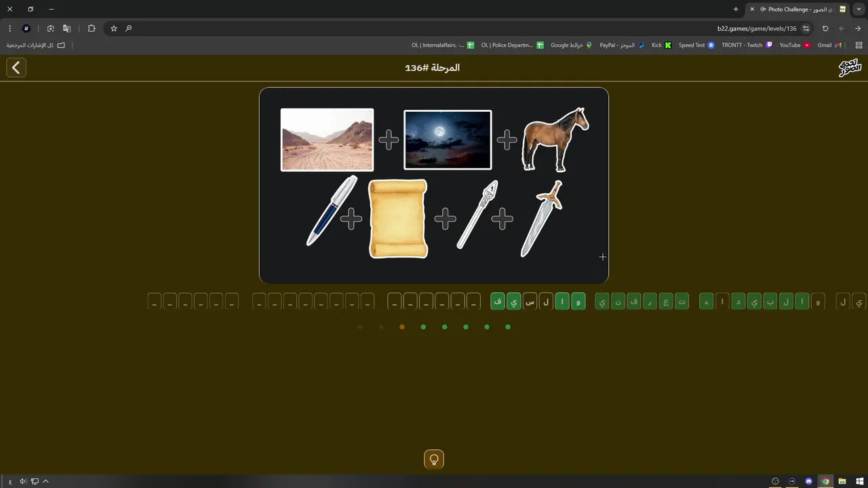Click the right-pointing navigation arrow in toolbar
Screen dimensions: 868x488
click(858, 28)
